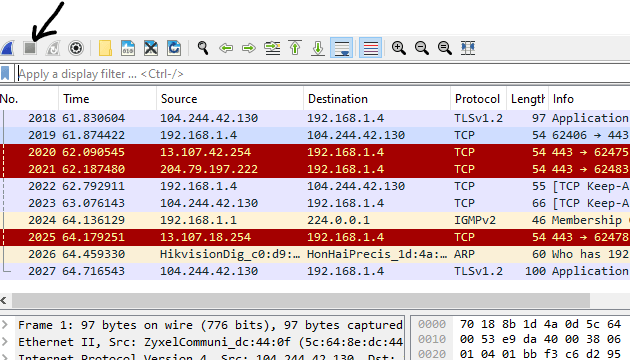The height and width of the screenshot is (360, 630).
Task: Select packet 2018 TLSv1.2 row
Action: [x=315, y=118]
